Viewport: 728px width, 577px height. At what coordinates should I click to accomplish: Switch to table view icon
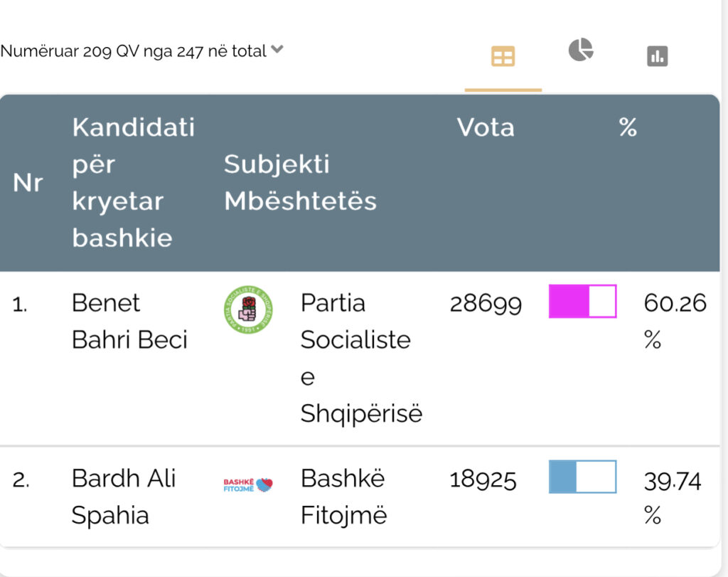tap(503, 57)
